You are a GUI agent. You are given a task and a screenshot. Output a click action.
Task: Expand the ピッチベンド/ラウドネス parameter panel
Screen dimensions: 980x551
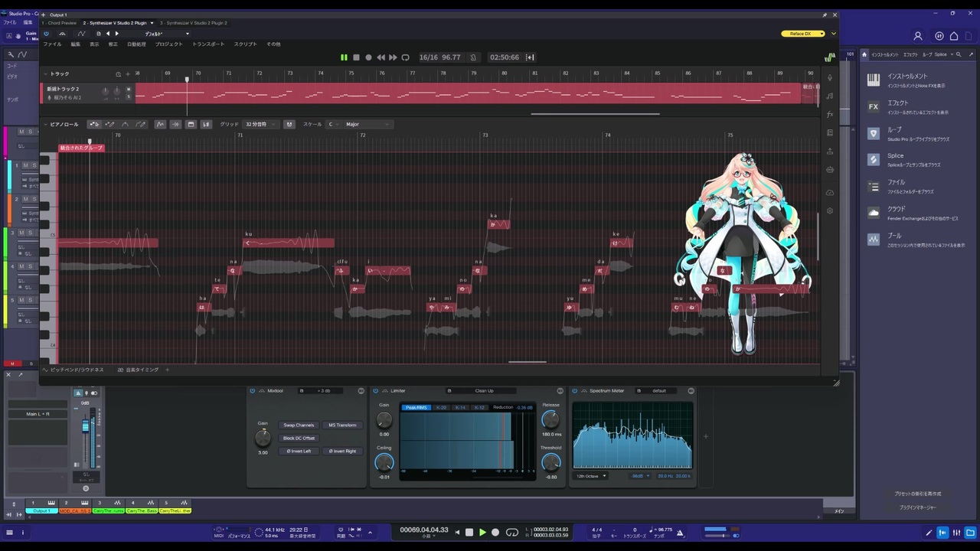73,370
